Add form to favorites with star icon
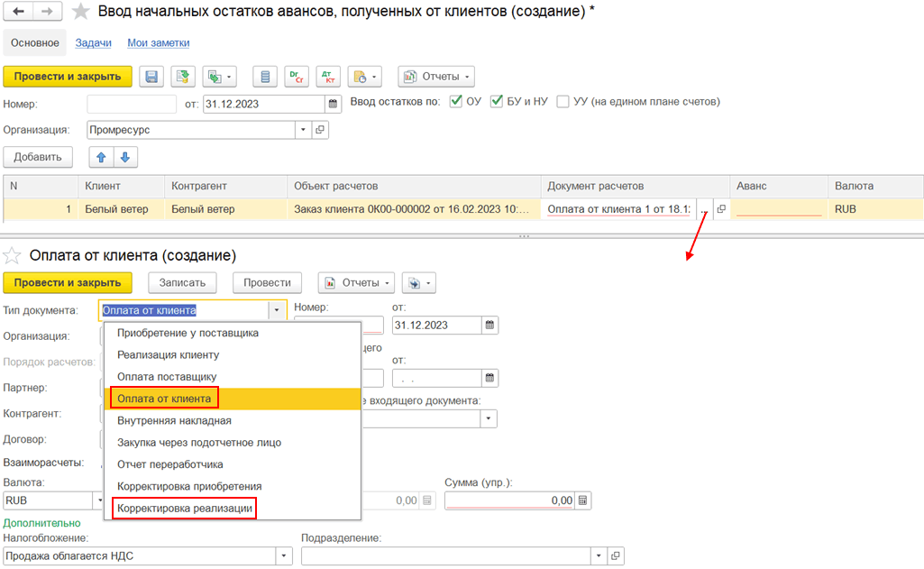This screenshot has width=924, height=569. pyautogui.click(x=81, y=11)
